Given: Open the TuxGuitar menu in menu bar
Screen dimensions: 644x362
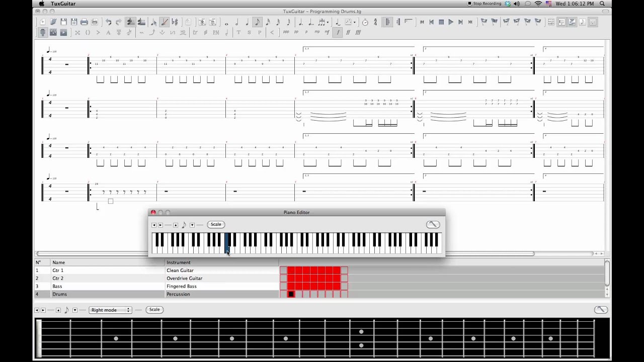Looking at the screenshot, I should pyautogui.click(x=63, y=4).
